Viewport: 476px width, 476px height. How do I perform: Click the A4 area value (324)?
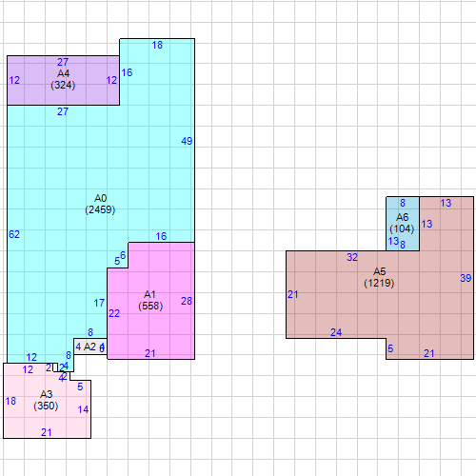click(x=63, y=85)
